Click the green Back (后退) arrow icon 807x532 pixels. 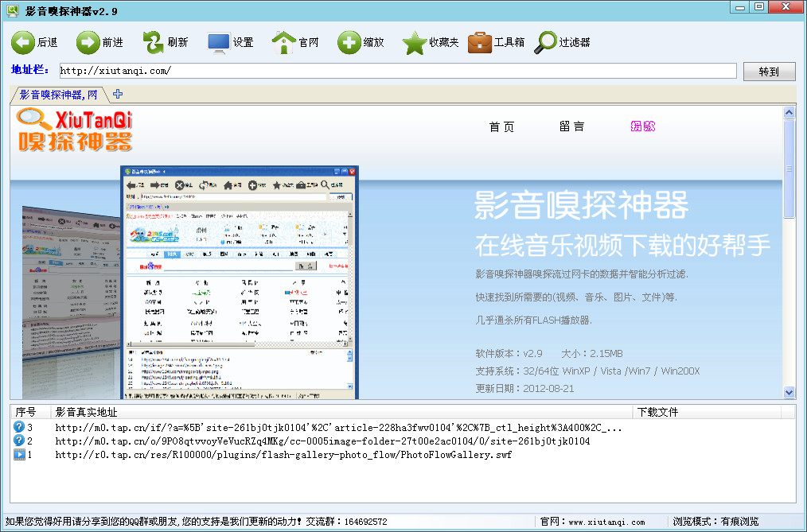pos(22,43)
